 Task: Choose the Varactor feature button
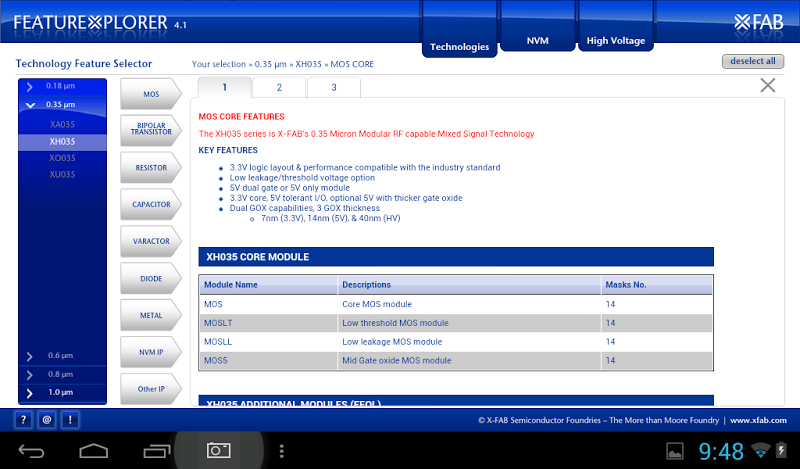[x=151, y=241]
